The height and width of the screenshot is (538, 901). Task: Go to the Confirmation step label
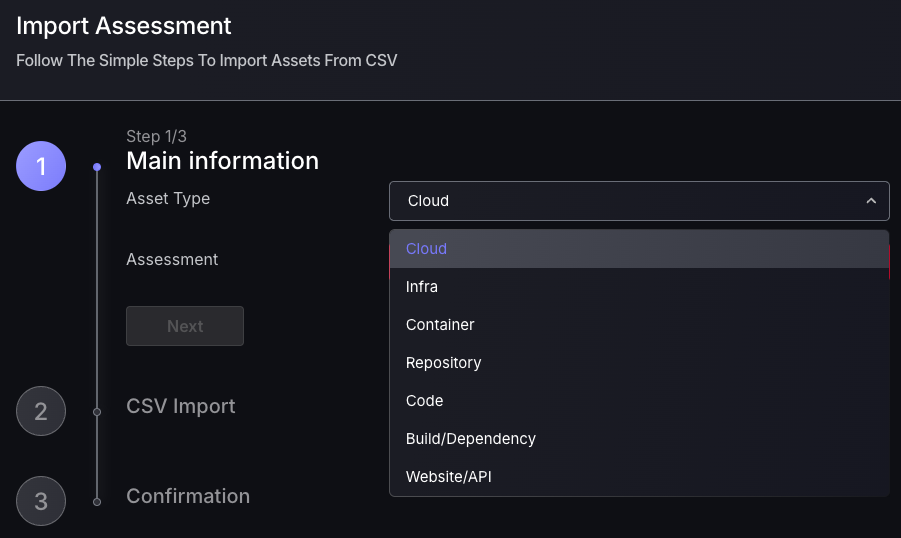(x=188, y=496)
